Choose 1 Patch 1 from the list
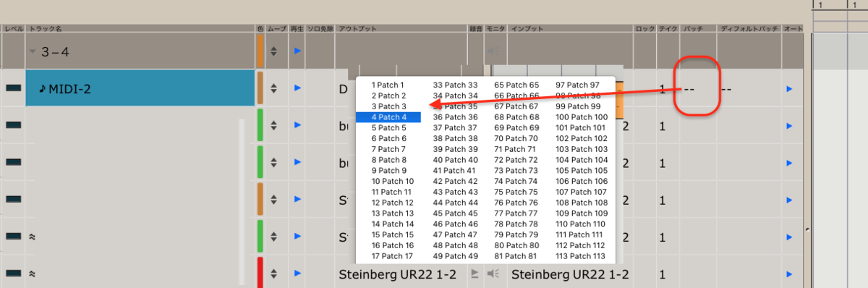868x288 pixels. tap(388, 85)
